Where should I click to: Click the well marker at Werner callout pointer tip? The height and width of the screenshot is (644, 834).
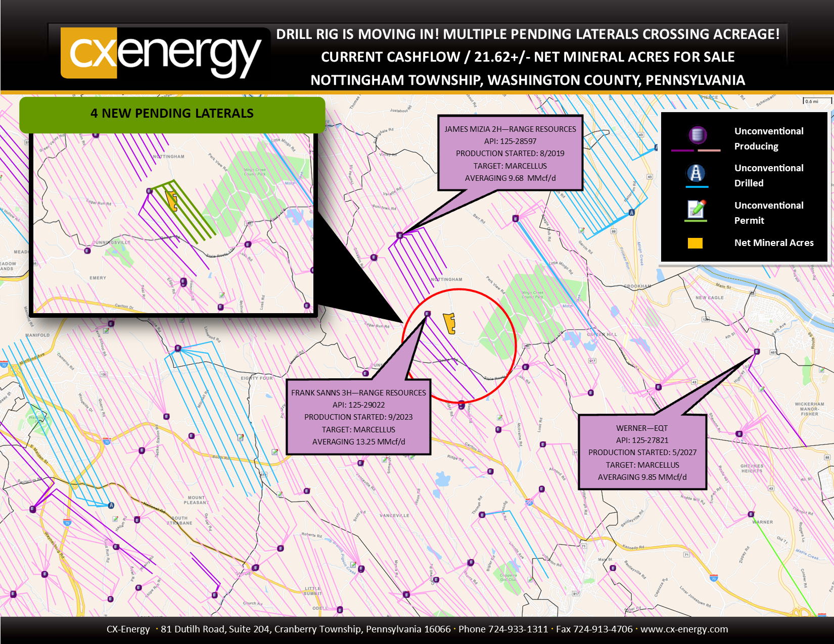757,352
